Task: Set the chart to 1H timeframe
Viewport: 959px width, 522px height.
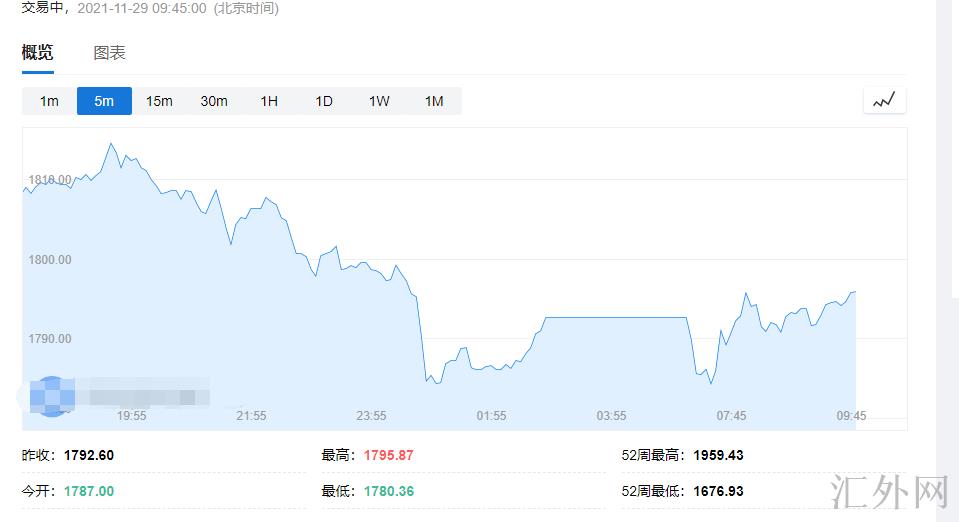Action: tap(269, 101)
